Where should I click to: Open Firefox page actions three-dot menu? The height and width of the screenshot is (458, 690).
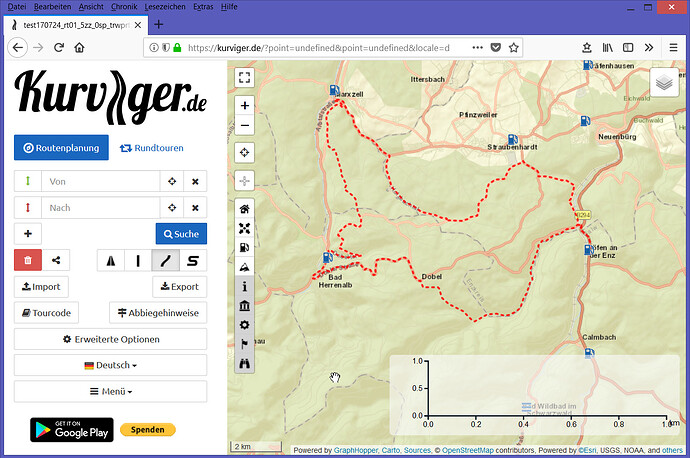pyautogui.click(x=477, y=48)
